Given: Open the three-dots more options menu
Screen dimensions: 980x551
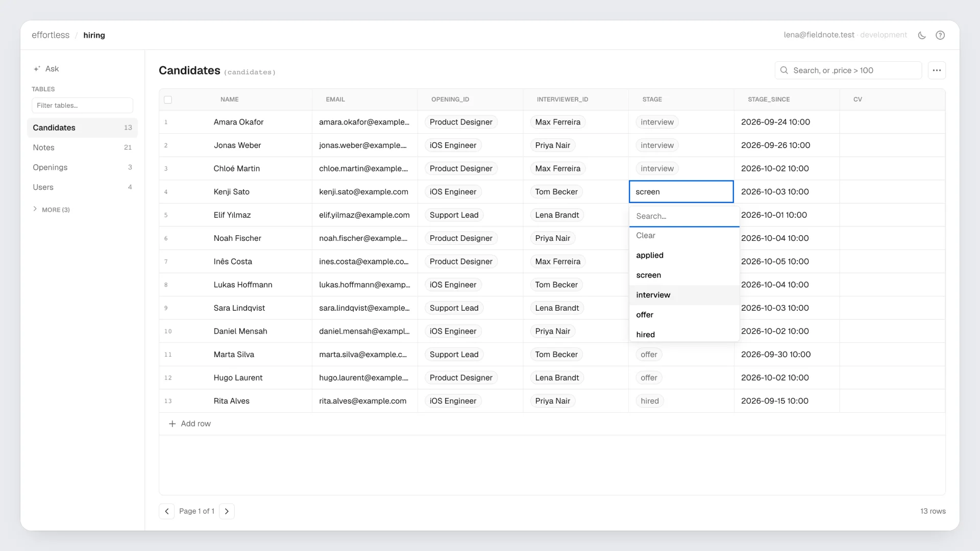Looking at the screenshot, I should click(937, 70).
